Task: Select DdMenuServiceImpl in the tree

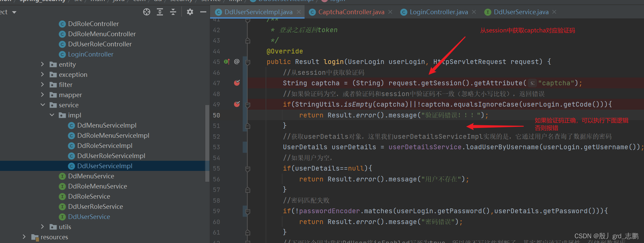Action: tap(107, 125)
